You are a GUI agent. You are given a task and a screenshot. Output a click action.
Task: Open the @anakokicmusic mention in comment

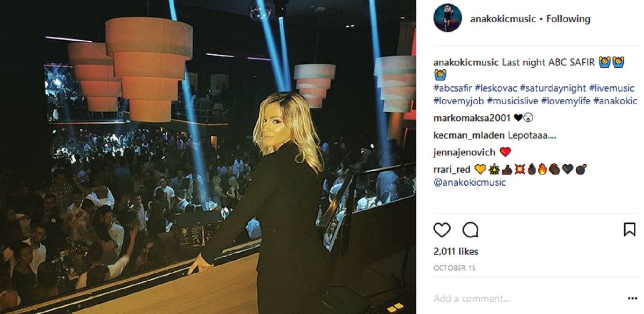coord(469,182)
